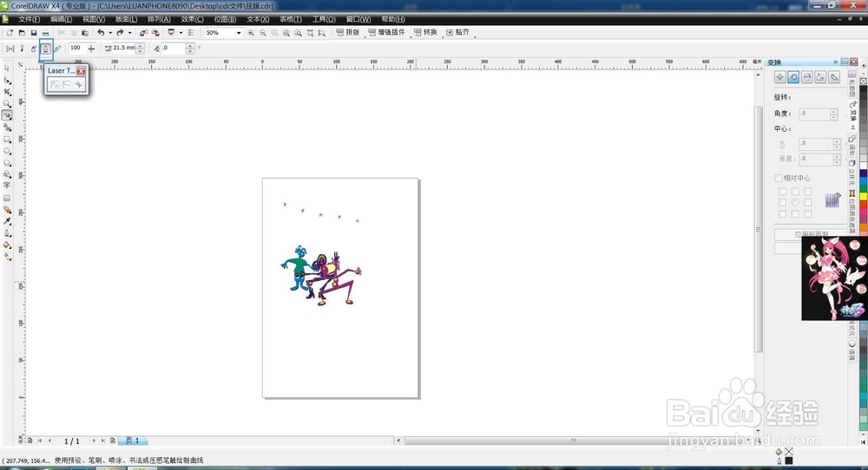Click the Import icon
This screenshot has width=868, height=470.
tap(143, 33)
